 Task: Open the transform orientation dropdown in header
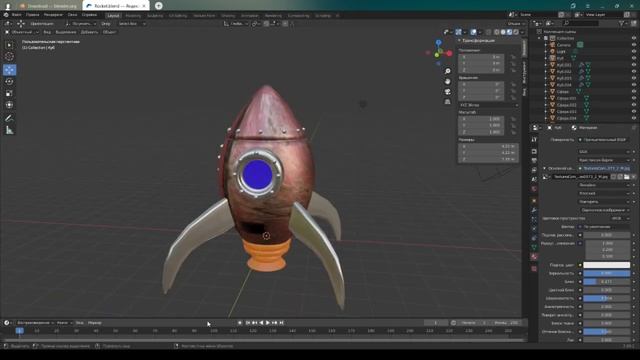tap(236, 24)
